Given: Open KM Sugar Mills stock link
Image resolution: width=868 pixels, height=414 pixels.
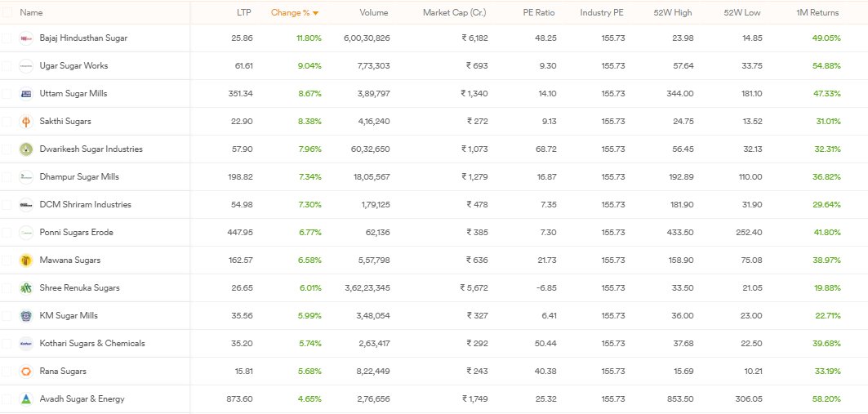Looking at the screenshot, I should pyautogui.click(x=69, y=315).
